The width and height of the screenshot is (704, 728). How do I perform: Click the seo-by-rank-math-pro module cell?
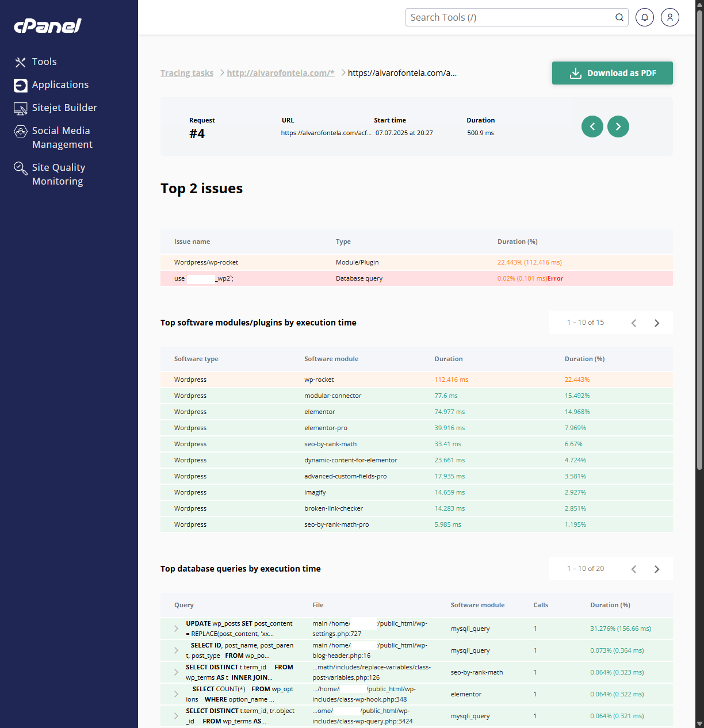[337, 524]
